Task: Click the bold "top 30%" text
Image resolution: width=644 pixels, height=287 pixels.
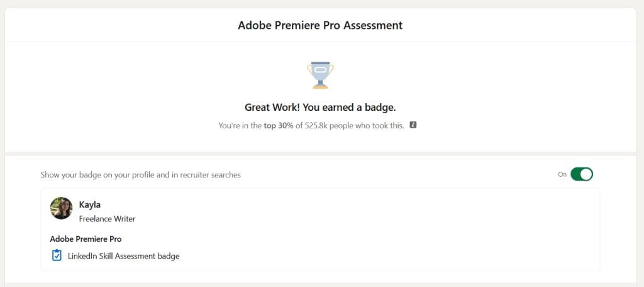Action: (x=278, y=125)
